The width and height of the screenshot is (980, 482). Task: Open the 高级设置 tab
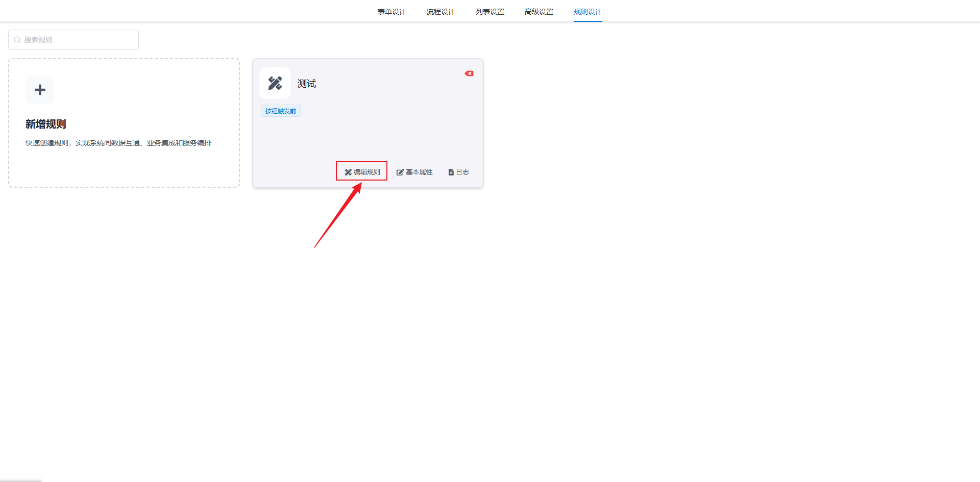click(x=538, y=12)
